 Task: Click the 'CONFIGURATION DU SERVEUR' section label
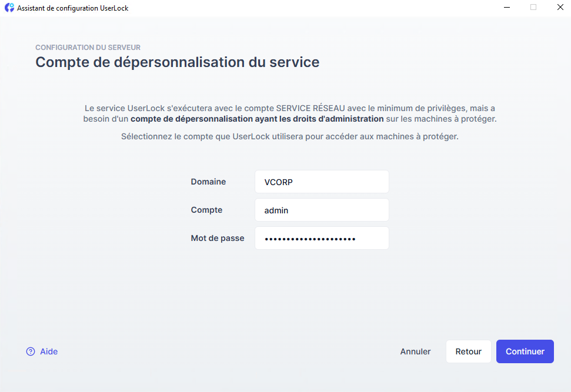point(88,48)
